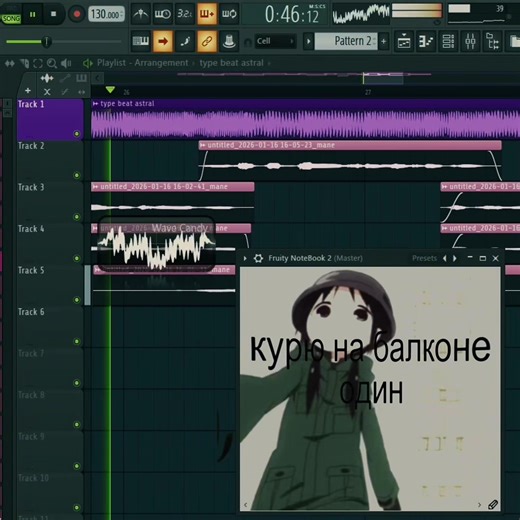Open the Pattern 2 selector
The width and height of the screenshot is (520, 520).
[346, 41]
